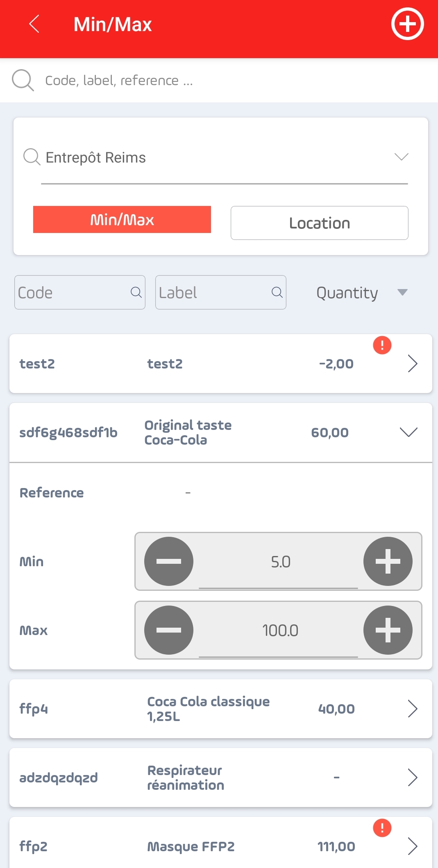This screenshot has height=868, width=438.
Task: Click the Min value 5.0 field
Action: [x=279, y=562]
